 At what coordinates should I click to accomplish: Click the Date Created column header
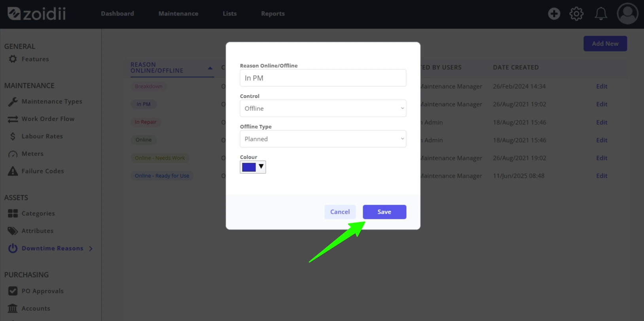[516, 67]
